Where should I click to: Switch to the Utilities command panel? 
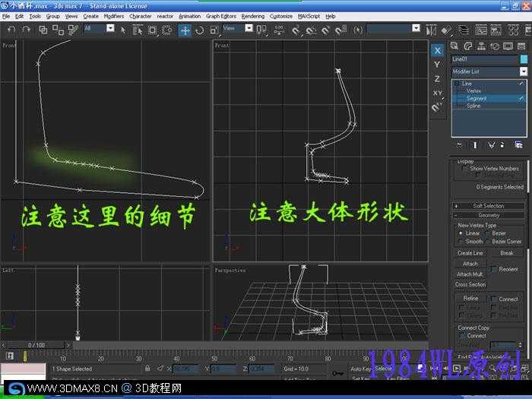point(521,46)
